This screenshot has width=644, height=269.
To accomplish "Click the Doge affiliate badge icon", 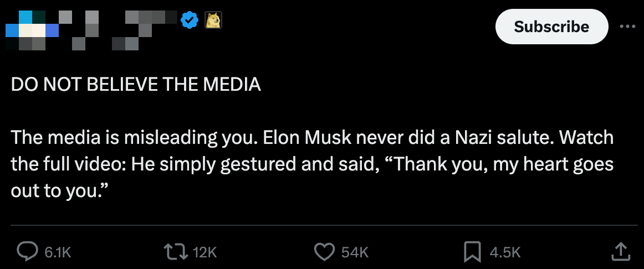I will tap(214, 21).
